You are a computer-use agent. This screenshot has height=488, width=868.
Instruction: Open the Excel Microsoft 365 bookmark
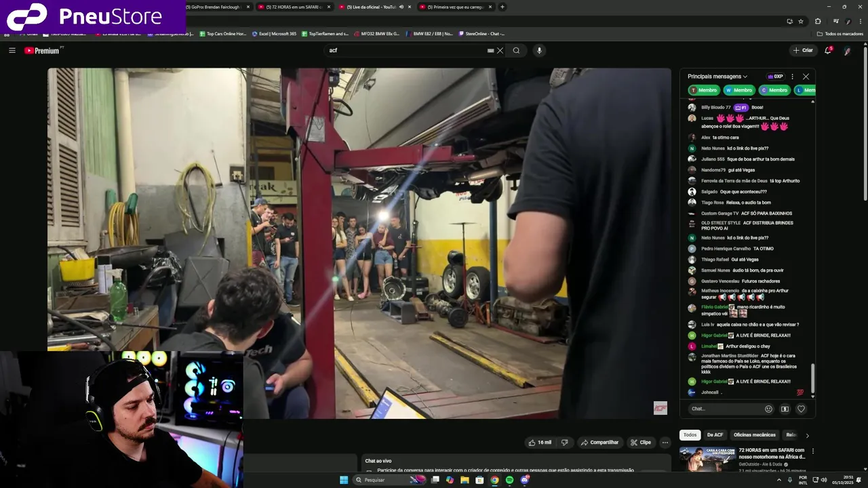pyautogui.click(x=274, y=33)
